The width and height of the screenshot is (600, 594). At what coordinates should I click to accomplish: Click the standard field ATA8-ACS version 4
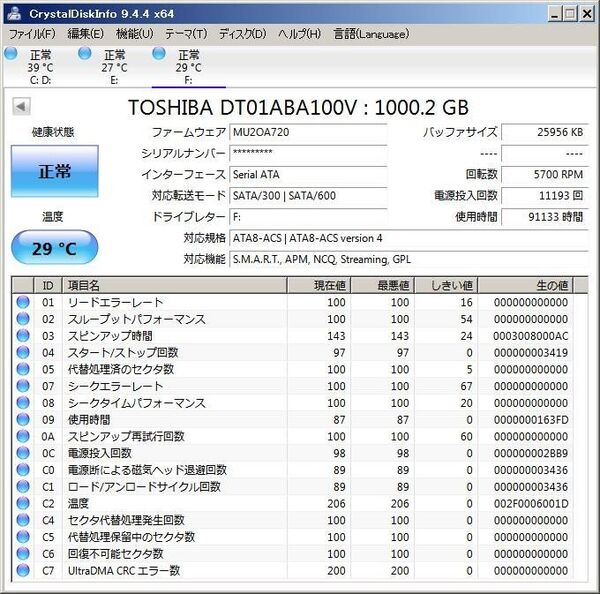click(409, 238)
